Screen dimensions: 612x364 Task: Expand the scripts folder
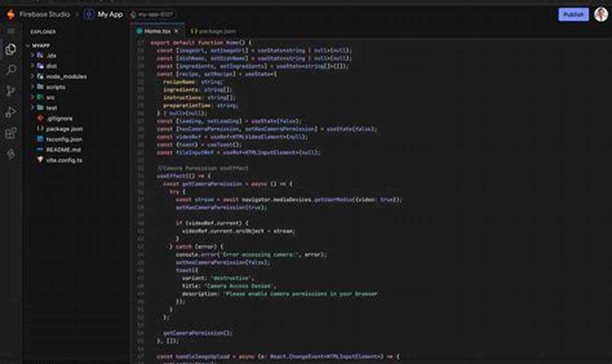point(55,87)
